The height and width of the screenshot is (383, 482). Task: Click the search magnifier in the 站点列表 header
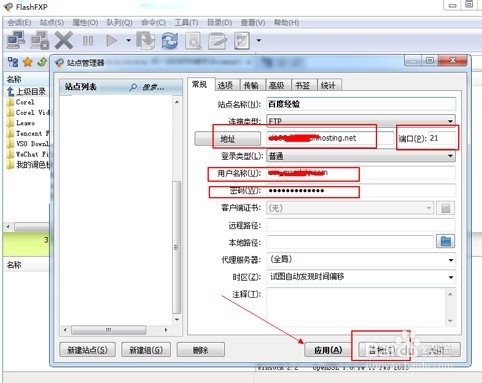133,87
